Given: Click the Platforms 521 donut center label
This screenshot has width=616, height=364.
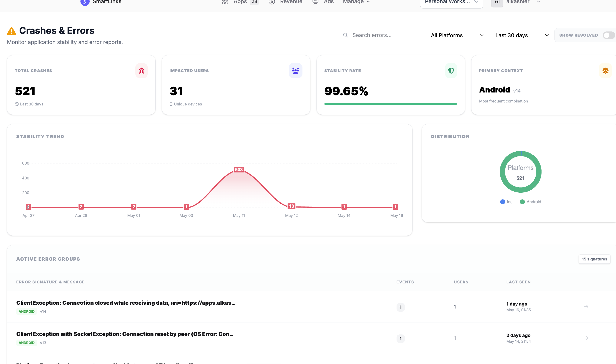Looking at the screenshot, I should click(520, 173).
